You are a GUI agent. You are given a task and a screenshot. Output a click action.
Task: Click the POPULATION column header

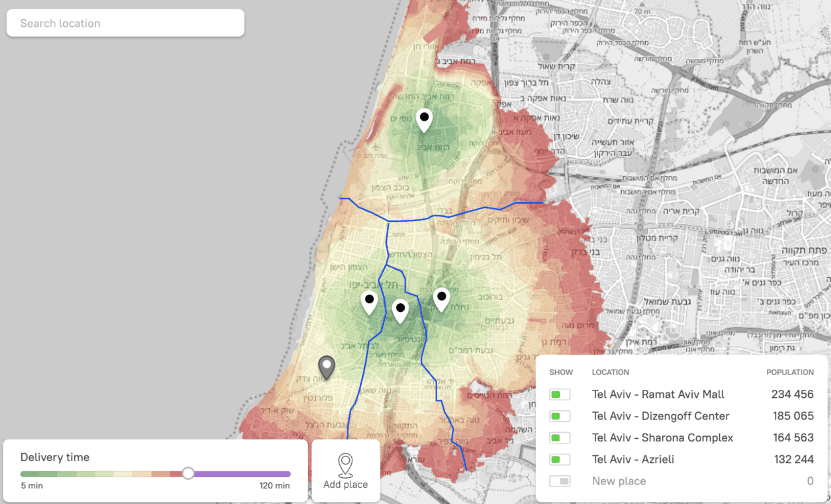point(790,372)
